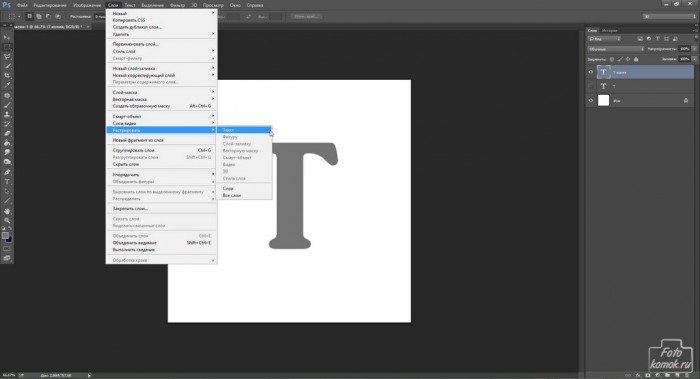Screen dimensions: 700x379
Task: Select the Paint Bucket tool
Action: coord(7,143)
